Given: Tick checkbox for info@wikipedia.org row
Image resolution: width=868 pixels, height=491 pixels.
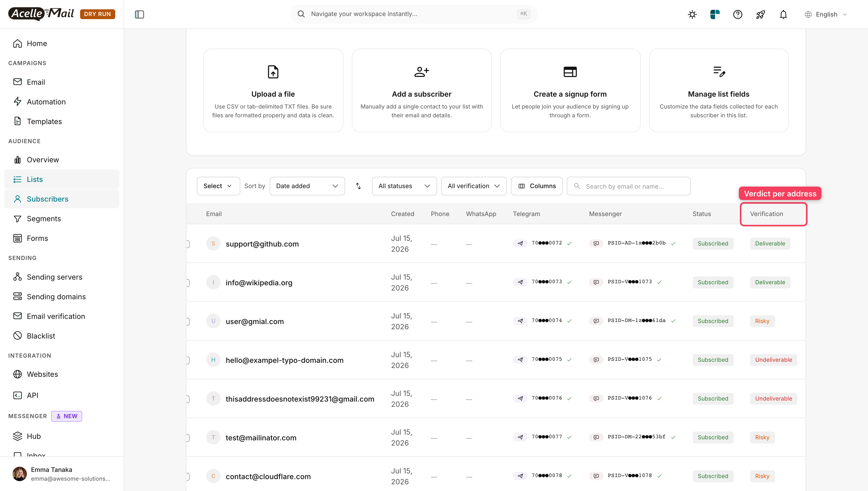Looking at the screenshot, I should pyautogui.click(x=188, y=283).
